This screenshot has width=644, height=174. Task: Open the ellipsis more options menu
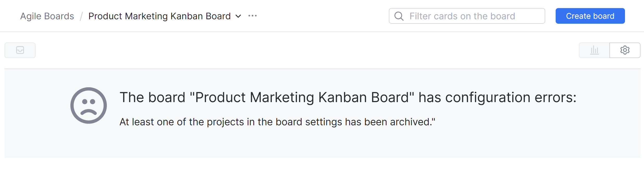point(252,16)
